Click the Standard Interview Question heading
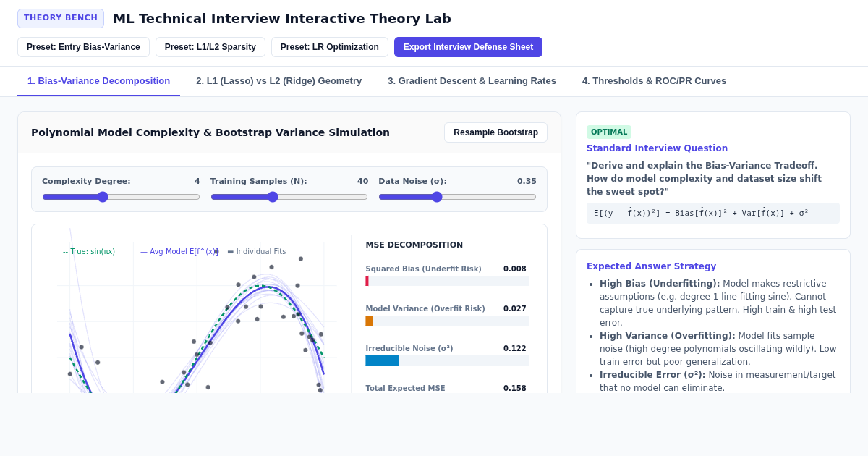Image resolution: width=868 pixels, height=456 pixels. pyautogui.click(x=657, y=148)
